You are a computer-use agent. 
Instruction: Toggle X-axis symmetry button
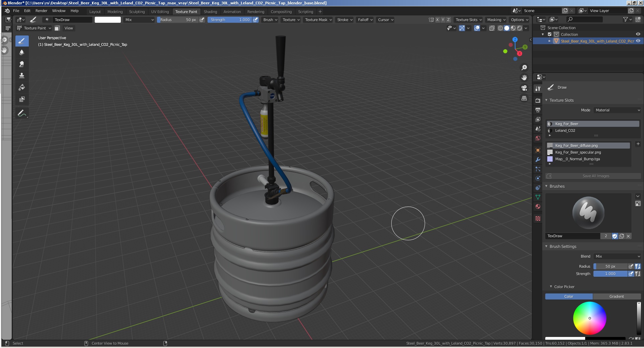click(x=437, y=20)
